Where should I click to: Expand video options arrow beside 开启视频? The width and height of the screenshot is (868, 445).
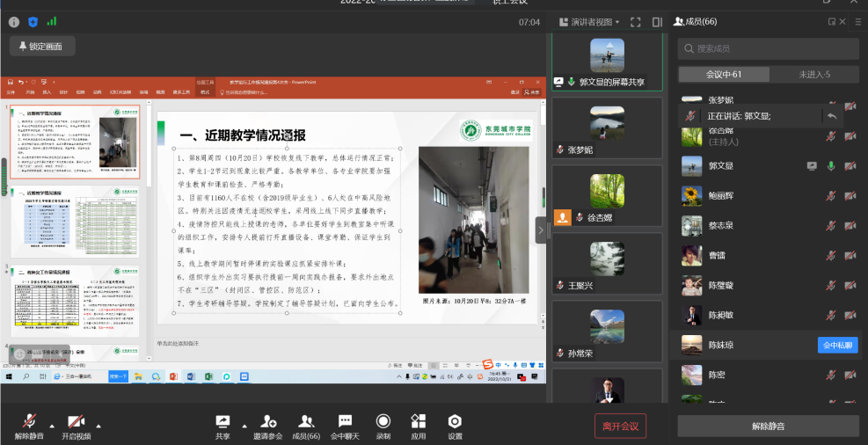coord(98,427)
